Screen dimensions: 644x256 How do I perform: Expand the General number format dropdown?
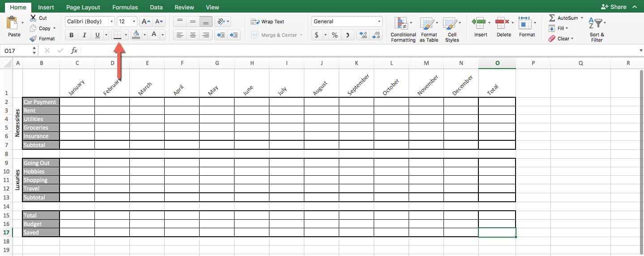pos(379,22)
